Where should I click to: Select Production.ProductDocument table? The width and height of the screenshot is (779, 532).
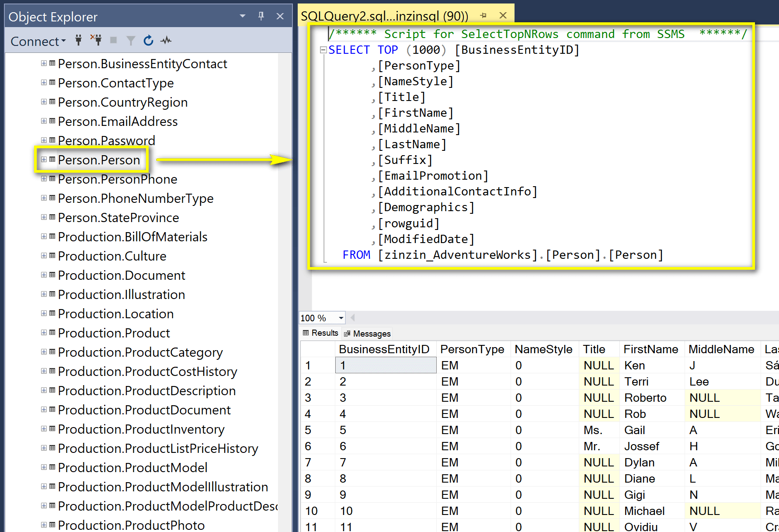144,410
